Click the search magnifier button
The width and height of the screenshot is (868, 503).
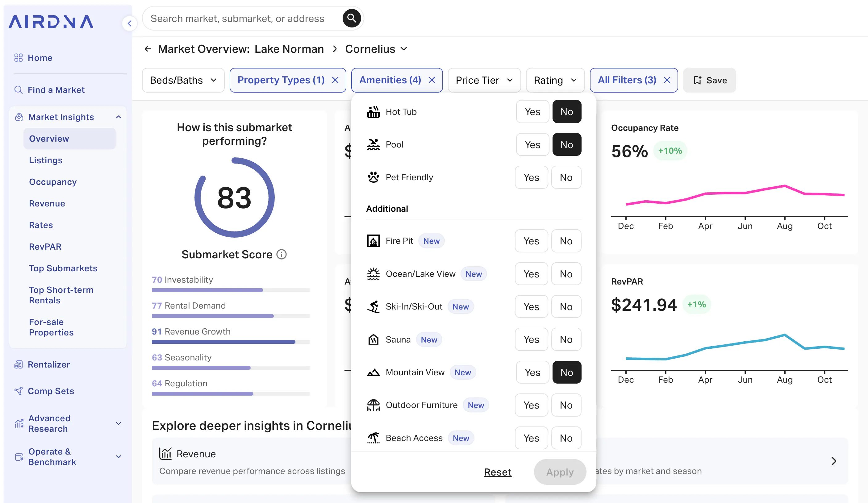[351, 18]
